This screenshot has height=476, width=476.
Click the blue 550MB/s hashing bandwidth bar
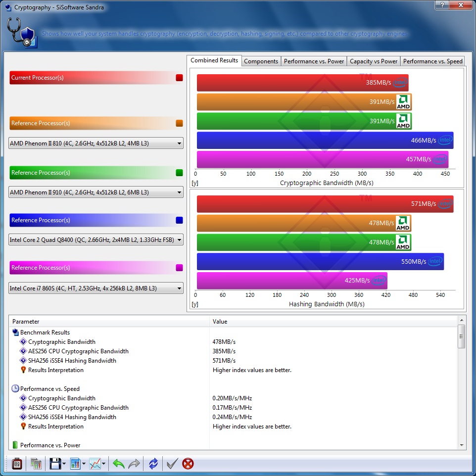click(x=320, y=261)
